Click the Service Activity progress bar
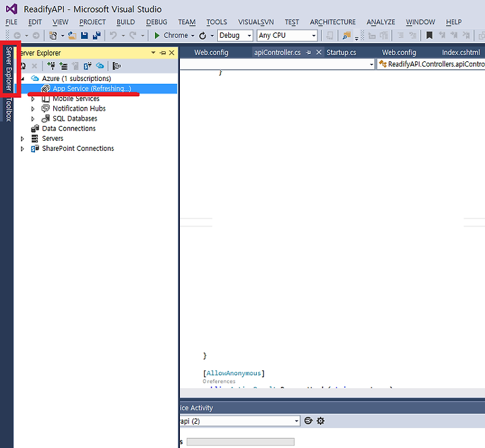485x448 pixels. point(240,441)
